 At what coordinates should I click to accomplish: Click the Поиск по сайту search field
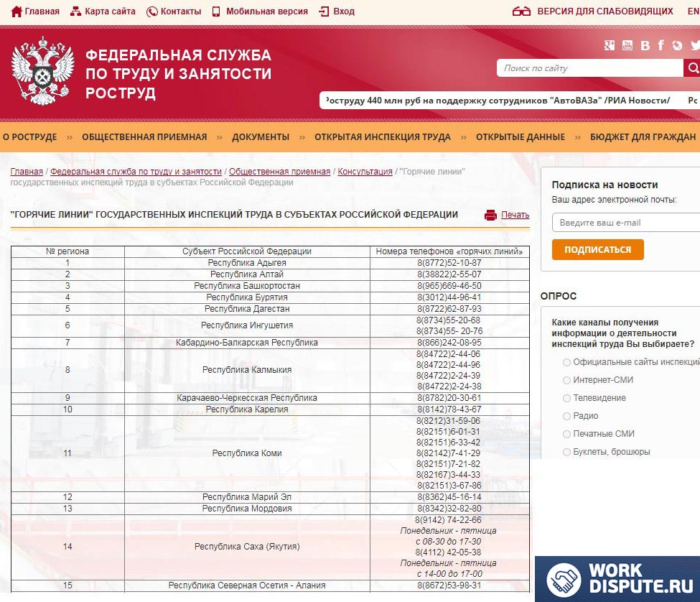tap(590, 68)
